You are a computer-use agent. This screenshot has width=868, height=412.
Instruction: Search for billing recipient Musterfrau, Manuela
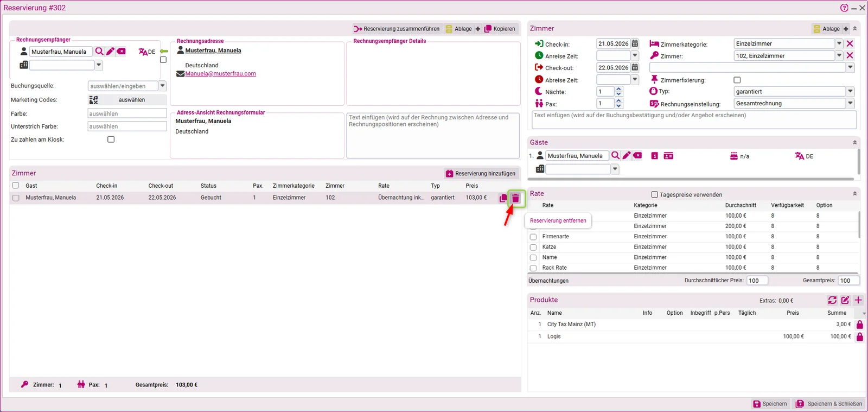pyautogui.click(x=99, y=52)
